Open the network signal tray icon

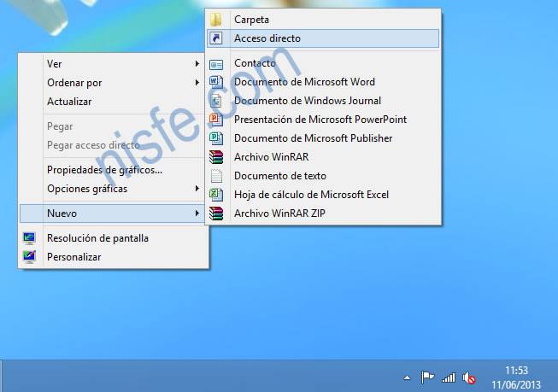(x=449, y=377)
